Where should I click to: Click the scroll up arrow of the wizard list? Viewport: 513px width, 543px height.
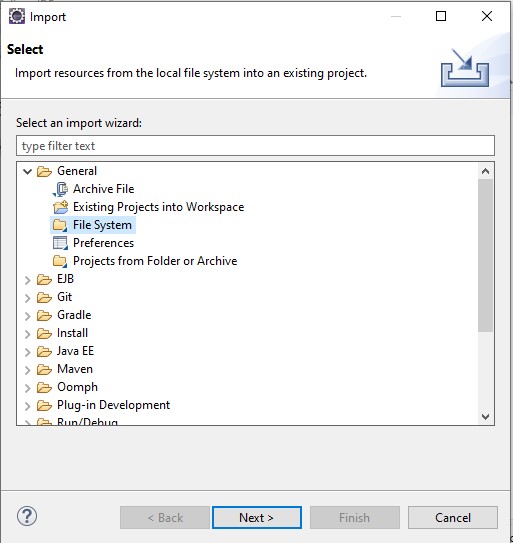click(x=485, y=171)
